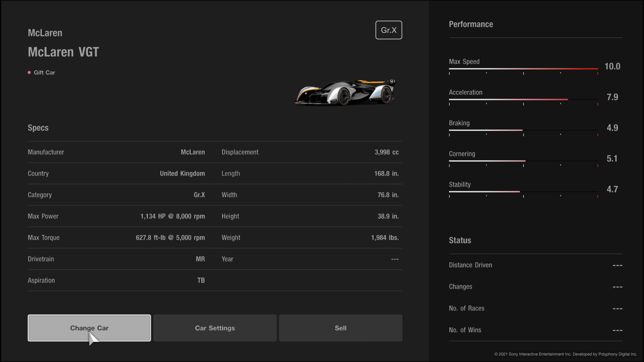This screenshot has width=644, height=362.
Task: Click the Max Speed performance bar
Action: [523, 69]
